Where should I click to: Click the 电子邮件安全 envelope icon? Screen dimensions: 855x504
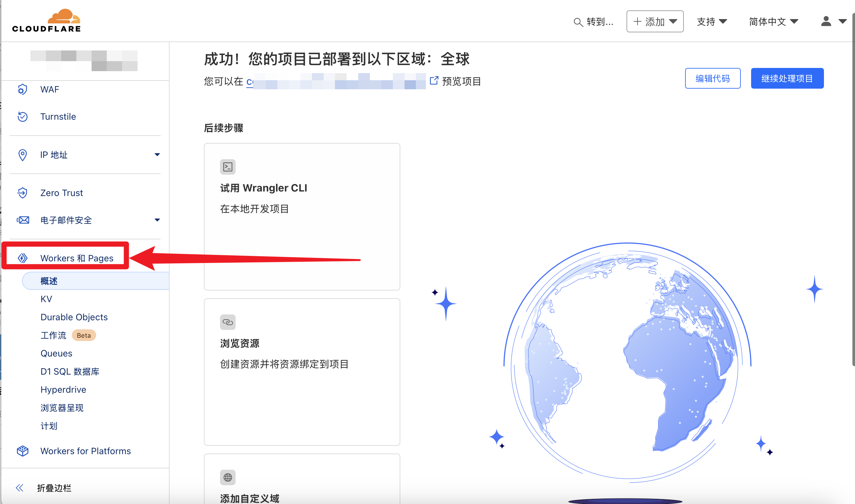[x=23, y=220]
